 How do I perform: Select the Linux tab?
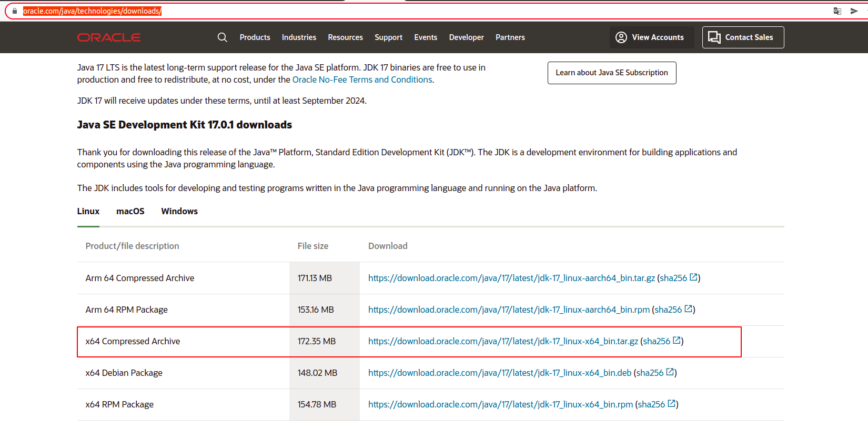pyautogui.click(x=88, y=211)
